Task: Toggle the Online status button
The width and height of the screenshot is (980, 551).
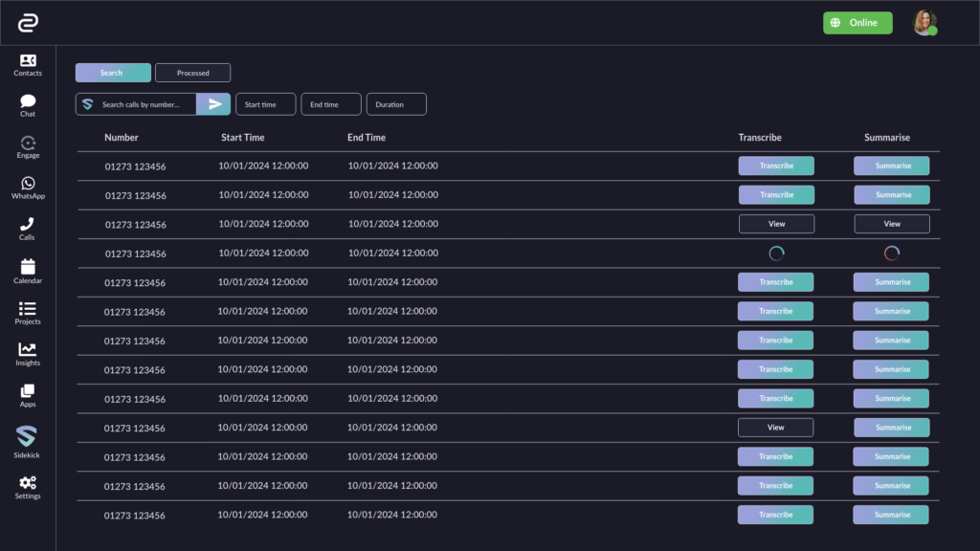Action: pyautogui.click(x=857, y=23)
